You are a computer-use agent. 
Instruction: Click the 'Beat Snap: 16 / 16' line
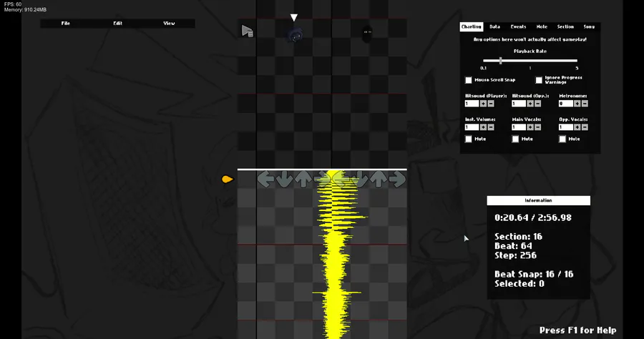click(x=534, y=274)
